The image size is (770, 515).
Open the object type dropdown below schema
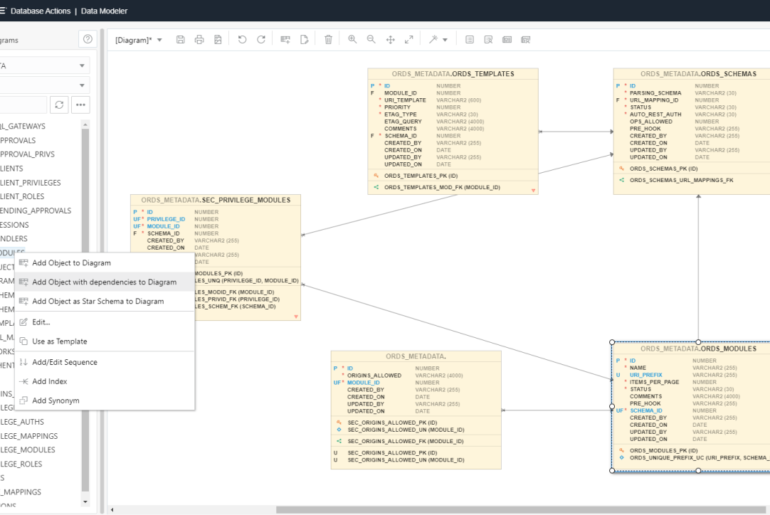coord(44,85)
